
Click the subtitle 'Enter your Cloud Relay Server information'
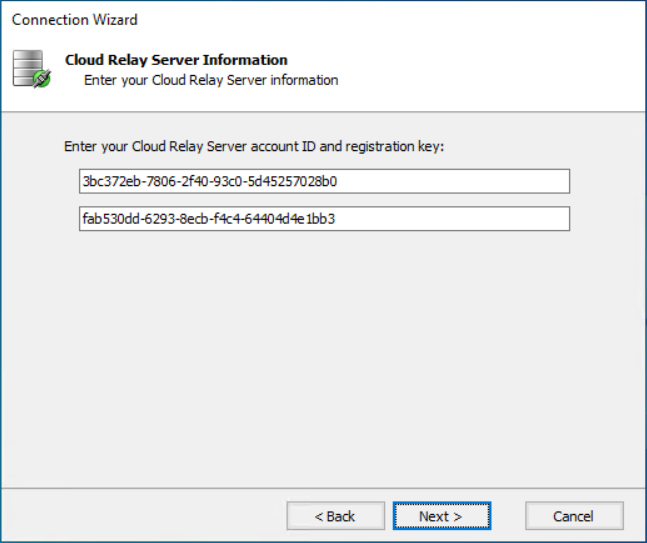coord(211,80)
